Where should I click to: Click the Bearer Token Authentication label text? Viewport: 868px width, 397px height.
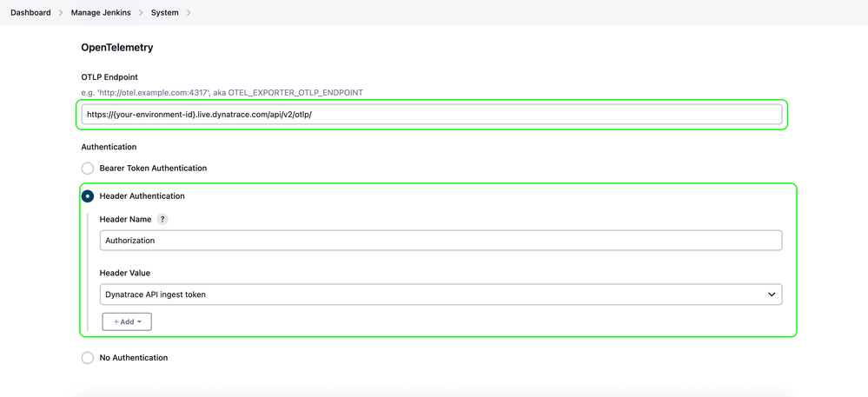tap(153, 169)
